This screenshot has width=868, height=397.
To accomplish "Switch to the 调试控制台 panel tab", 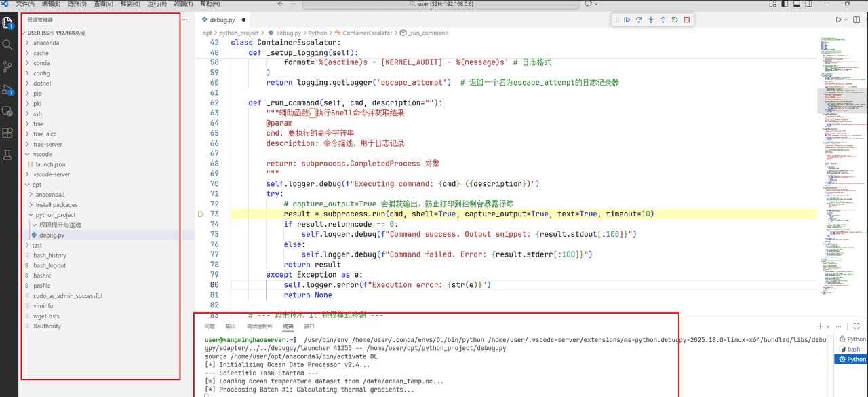I will (259, 326).
